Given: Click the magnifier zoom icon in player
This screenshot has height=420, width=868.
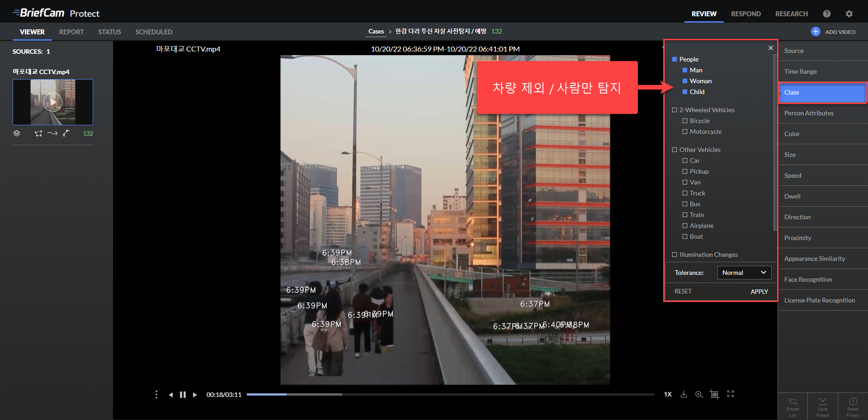Looking at the screenshot, I should pyautogui.click(x=699, y=394).
